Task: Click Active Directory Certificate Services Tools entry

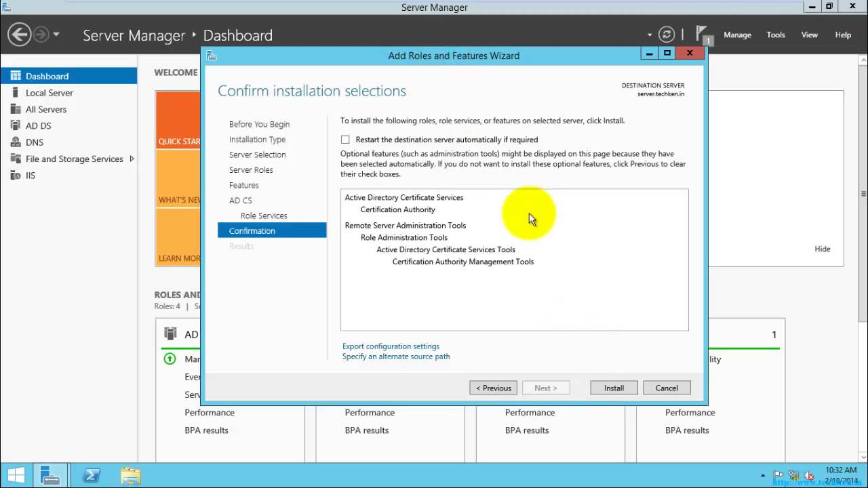Action: point(446,249)
